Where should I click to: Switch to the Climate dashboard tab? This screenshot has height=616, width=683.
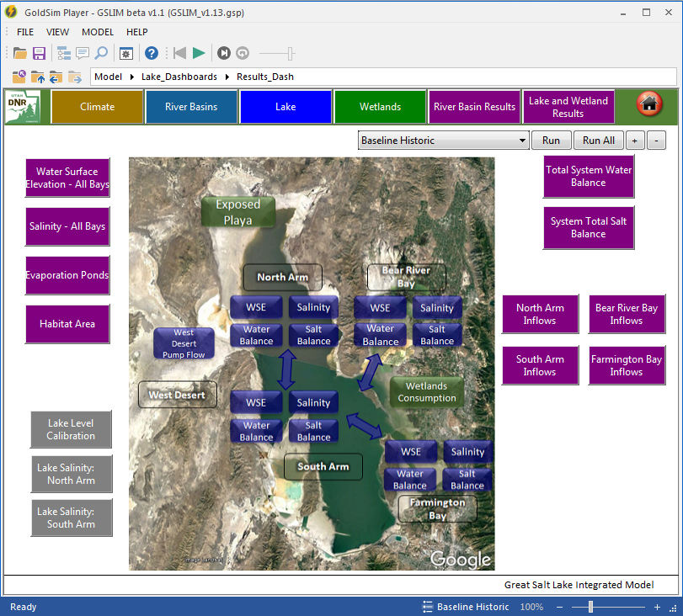[x=97, y=107]
